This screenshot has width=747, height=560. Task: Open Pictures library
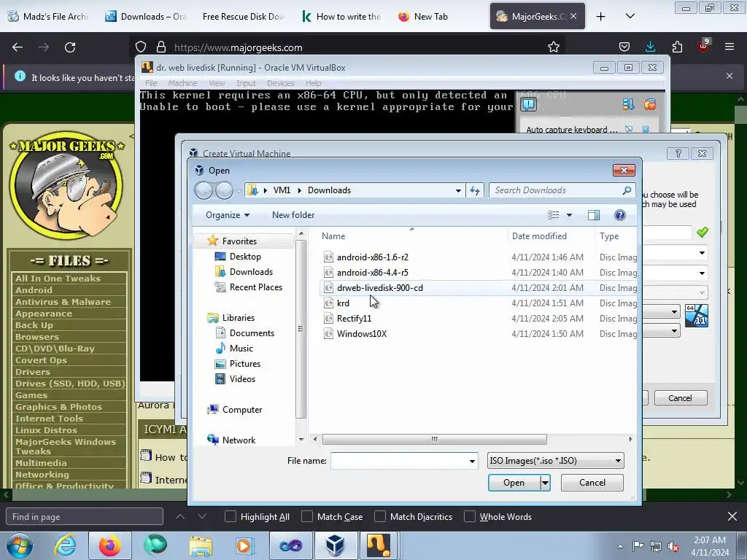point(245,363)
